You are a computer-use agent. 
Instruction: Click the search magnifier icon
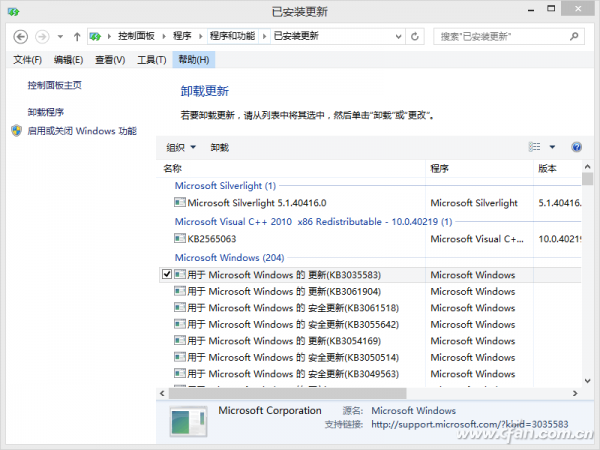tap(574, 36)
